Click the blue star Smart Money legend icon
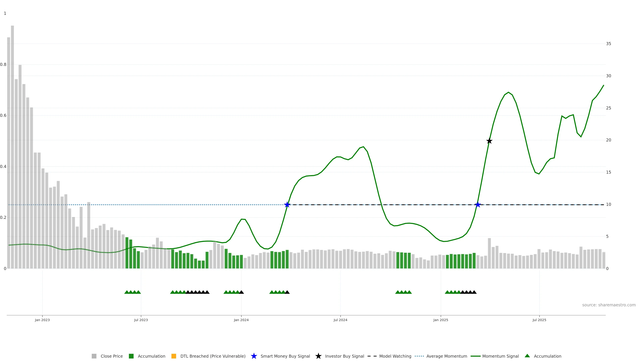The height and width of the screenshot is (362, 644). pyautogui.click(x=254, y=356)
